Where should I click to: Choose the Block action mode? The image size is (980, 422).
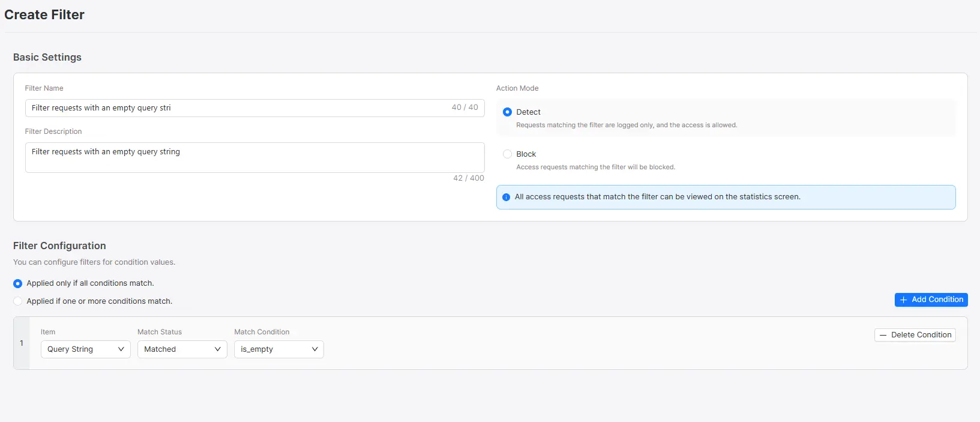[508, 154]
